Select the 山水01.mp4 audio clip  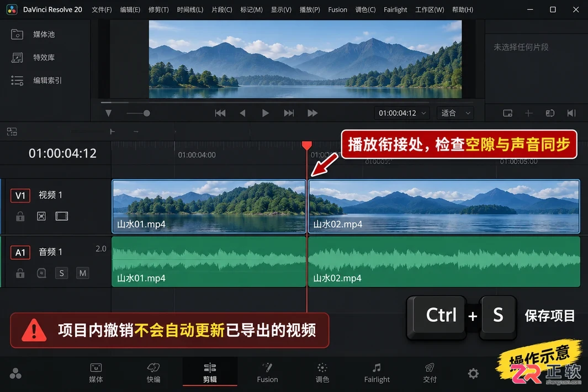[x=209, y=262]
